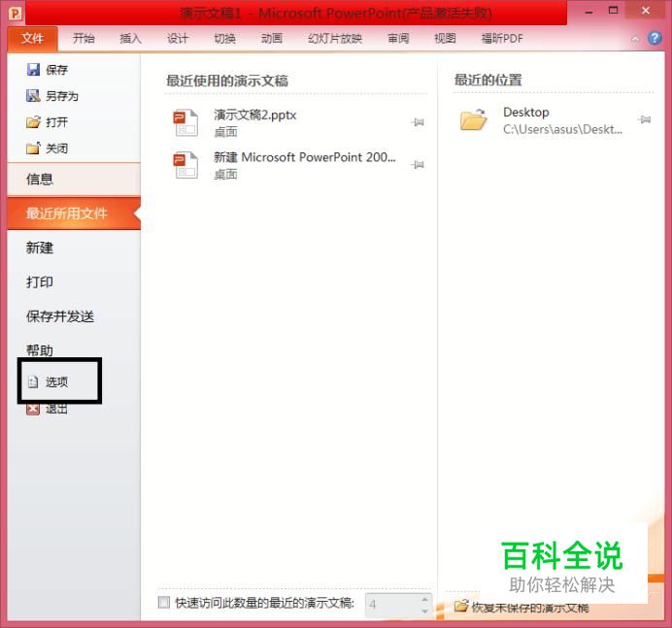Click the 打开 (Open) command

click(x=48, y=122)
